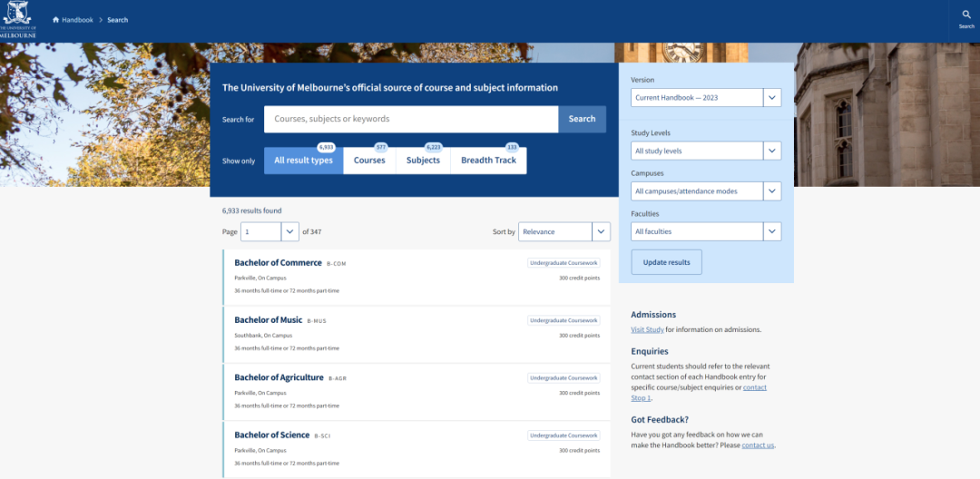Click the 6,933 results found text
980x479 pixels.
coord(252,211)
